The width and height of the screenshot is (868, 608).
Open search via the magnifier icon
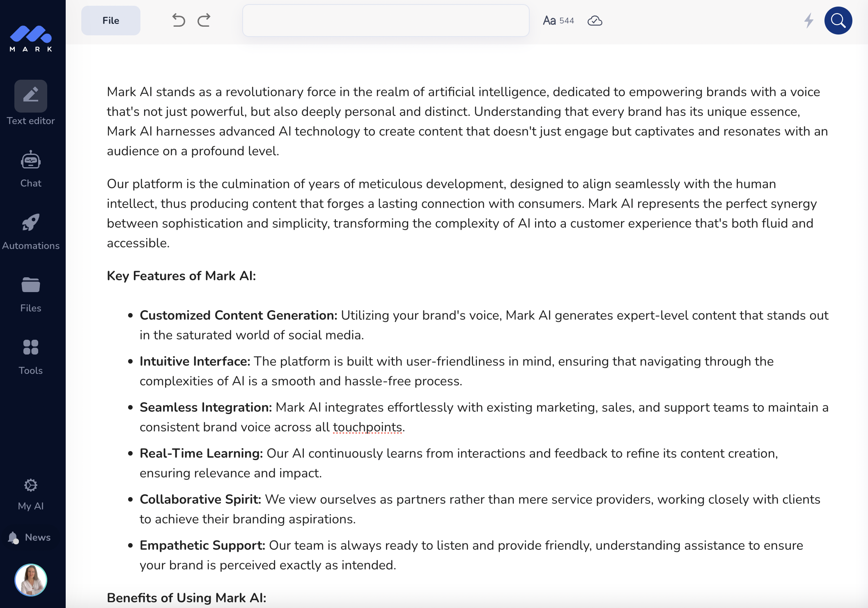click(838, 20)
